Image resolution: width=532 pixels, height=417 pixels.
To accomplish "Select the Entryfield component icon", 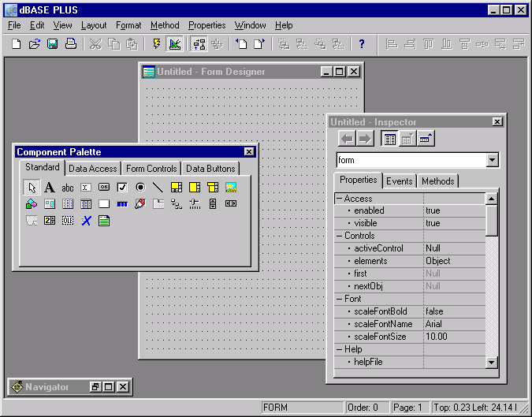I will [x=86, y=187].
